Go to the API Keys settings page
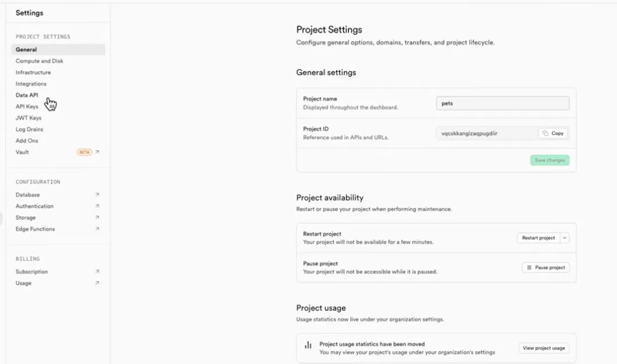This screenshot has height=364, width=617. pyautogui.click(x=27, y=107)
